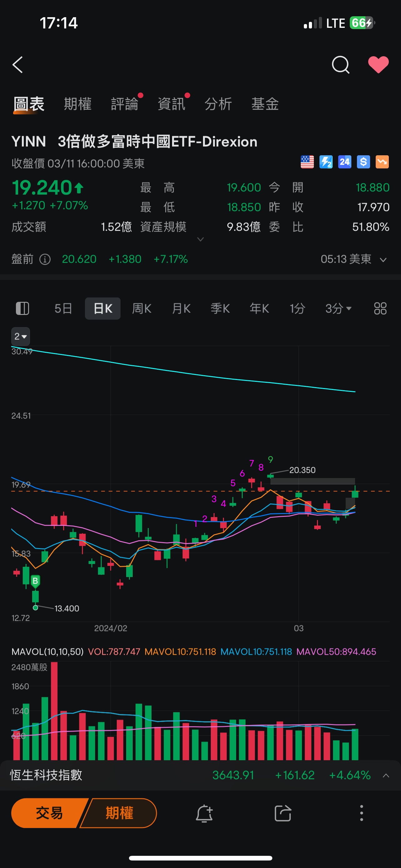Tap the 成交額 1.52億 value
Screen dimensions: 401x868
tap(116, 227)
